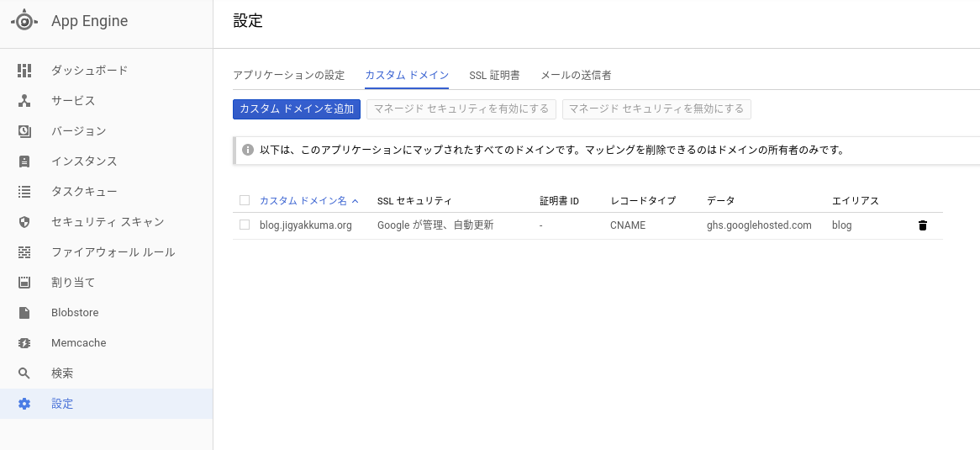Sort by カスタム ドメイン名 column arrow
The image size is (980, 450).
coord(355,201)
